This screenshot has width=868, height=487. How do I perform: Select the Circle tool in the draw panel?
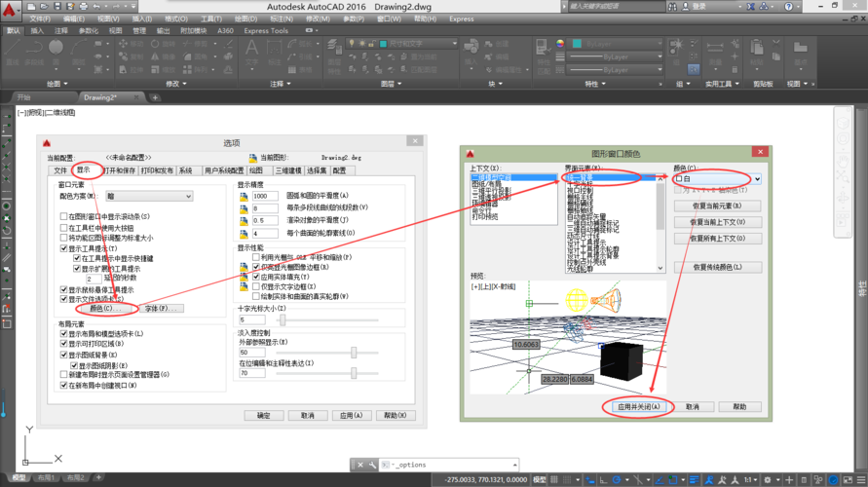pos(56,51)
